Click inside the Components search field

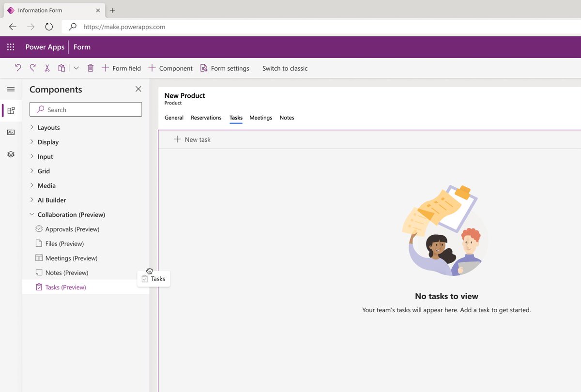point(85,109)
